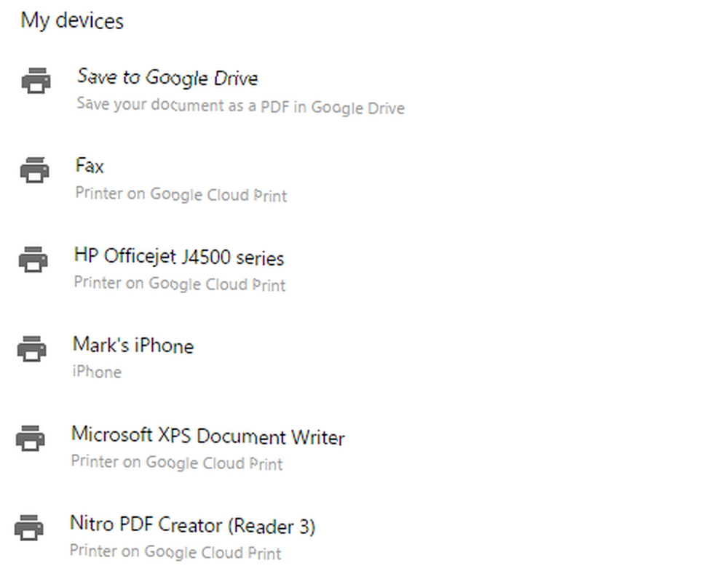Click the Fax printer icon

point(35,169)
